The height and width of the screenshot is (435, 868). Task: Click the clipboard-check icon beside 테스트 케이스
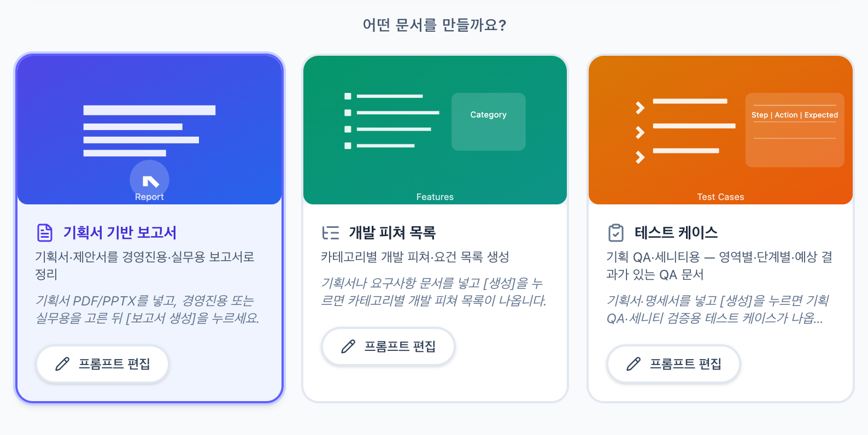pos(616,232)
